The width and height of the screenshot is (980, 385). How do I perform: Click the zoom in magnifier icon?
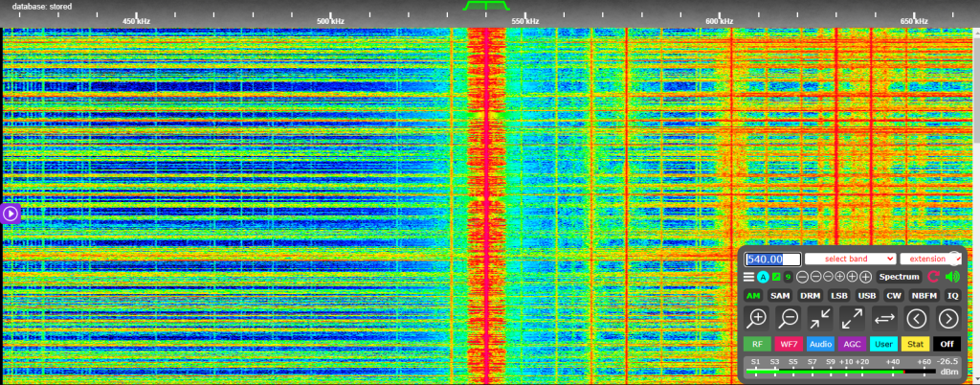758,319
